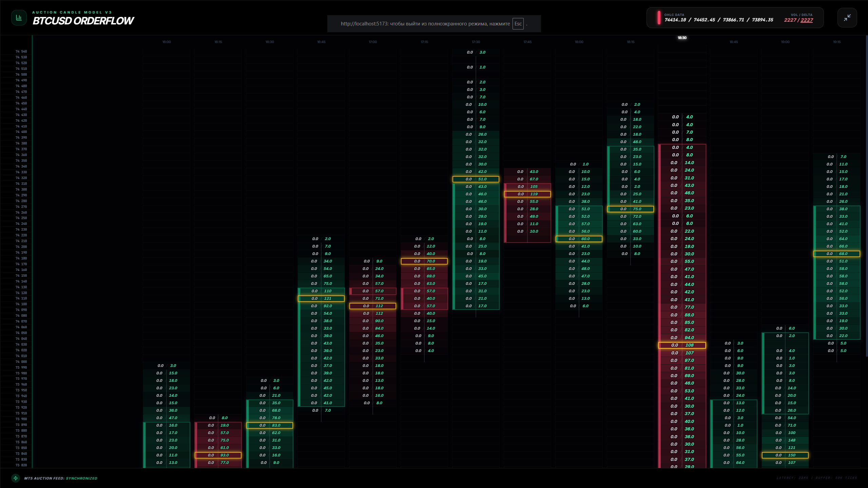This screenshot has height=488, width=868.
Task: Click highlighted 75.0 cell in 18:15 candle
Action: [631, 209]
